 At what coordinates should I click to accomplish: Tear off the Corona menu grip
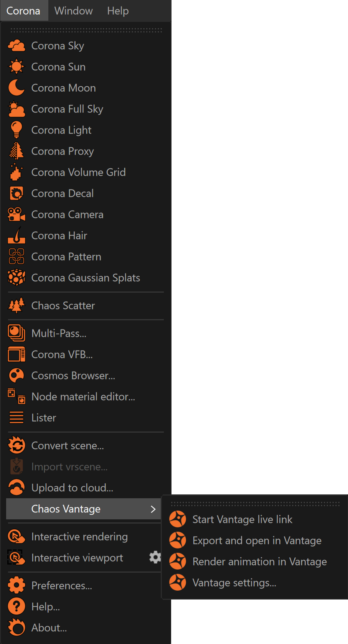pyautogui.click(x=86, y=30)
